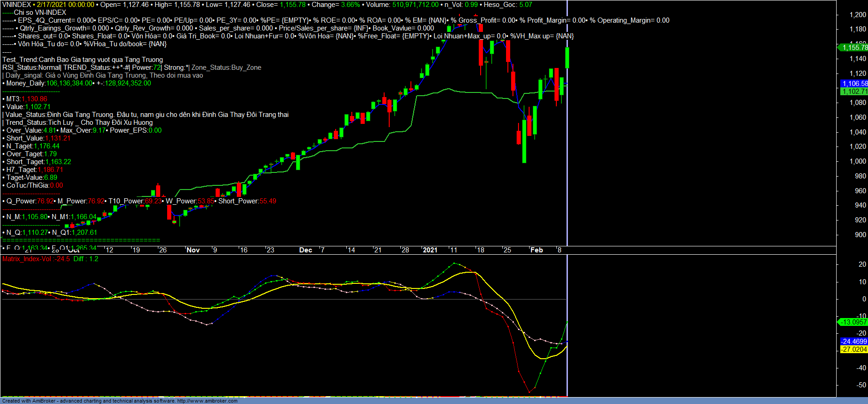868x404 pixels.
Task: Click the latest tall green candle
Action: pyautogui.click(x=567, y=58)
